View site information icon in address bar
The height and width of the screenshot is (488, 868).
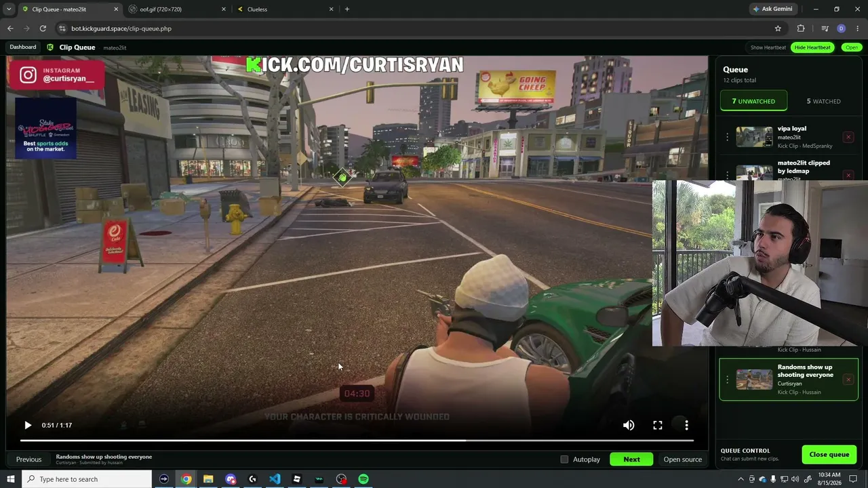[x=62, y=28]
